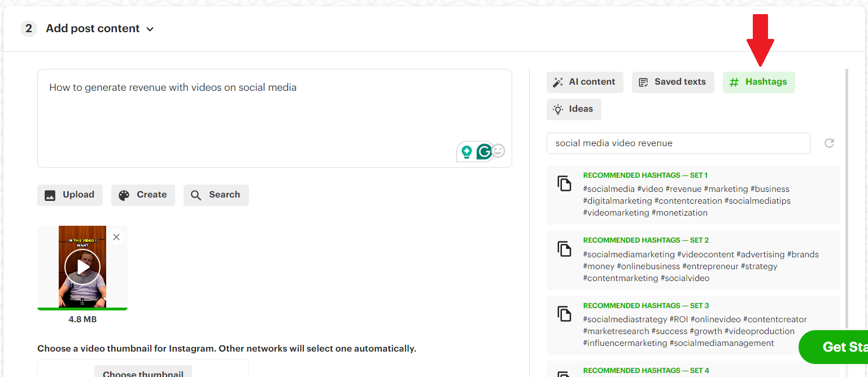
Task: Click the Recommended Hashtags Set 2 heading
Action: pos(646,240)
